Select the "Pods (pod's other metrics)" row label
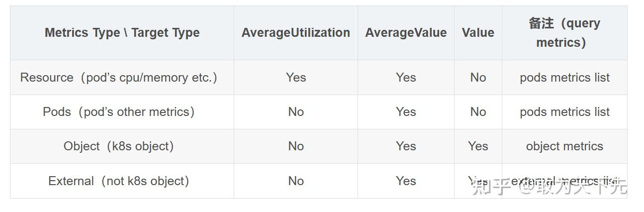The image size is (644, 212). [119, 112]
